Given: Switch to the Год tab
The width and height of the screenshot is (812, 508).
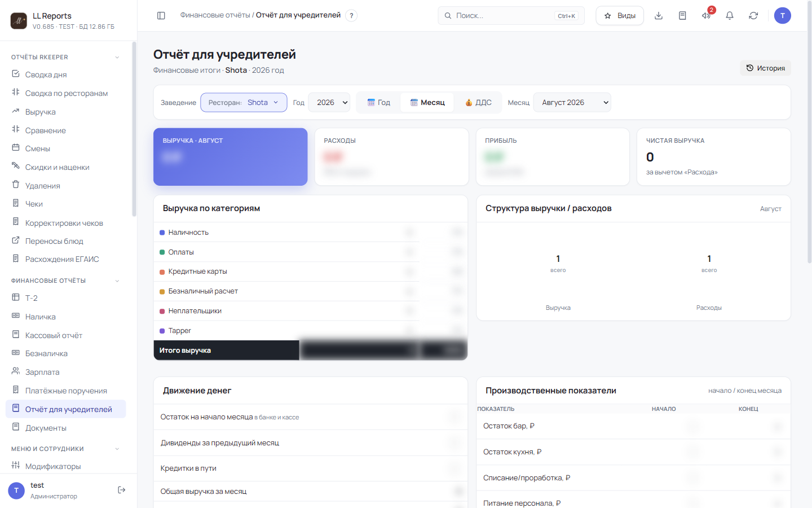Looking at the screenshot, I should coord(379,103).
